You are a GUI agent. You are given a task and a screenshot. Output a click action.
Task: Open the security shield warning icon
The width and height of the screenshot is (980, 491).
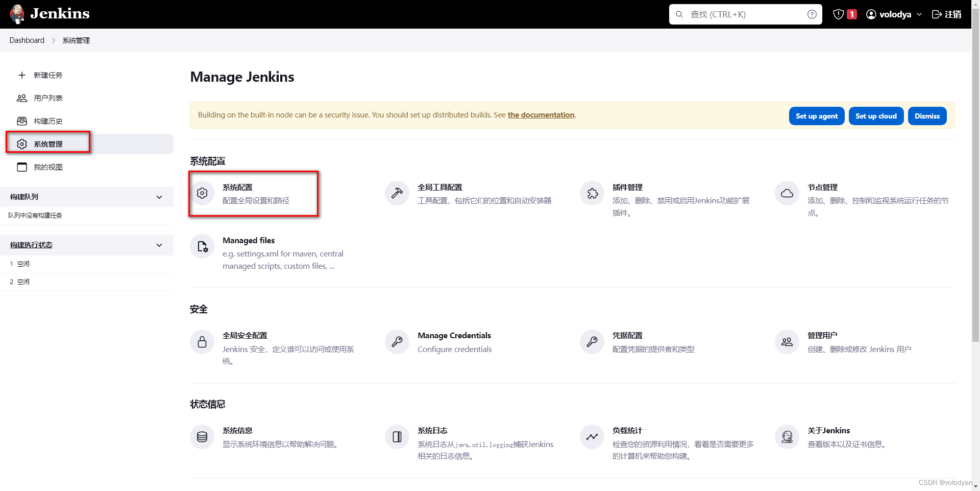pos(838,14)
